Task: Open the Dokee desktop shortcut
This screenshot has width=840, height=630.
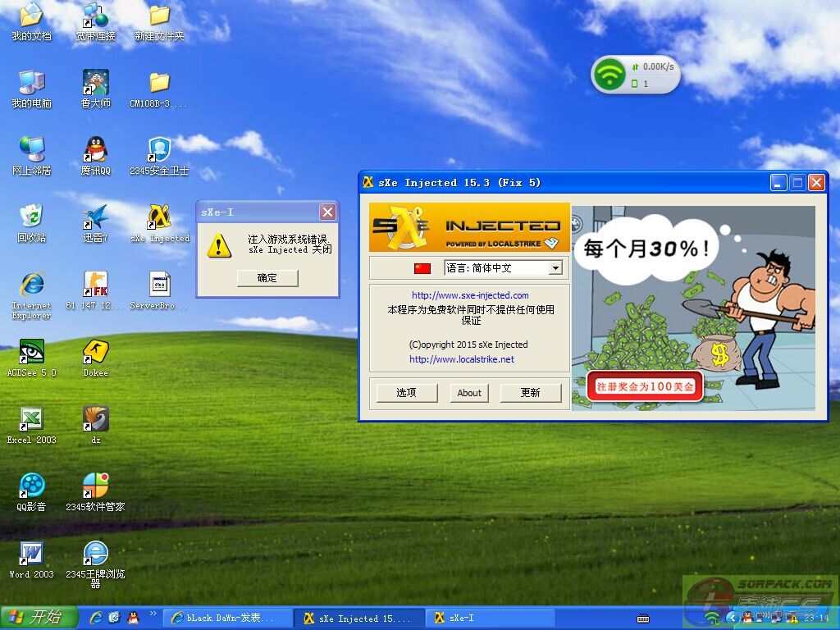Action: (x=96, y=352)
